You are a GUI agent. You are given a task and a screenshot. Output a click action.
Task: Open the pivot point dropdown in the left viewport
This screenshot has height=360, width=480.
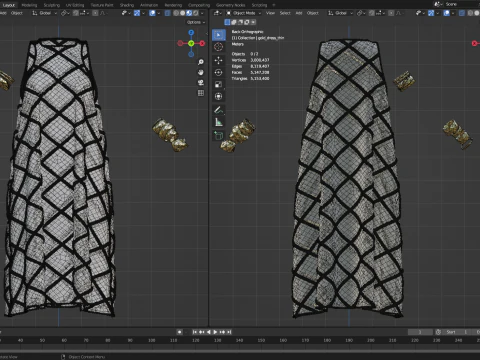click(x=65, y=13)
